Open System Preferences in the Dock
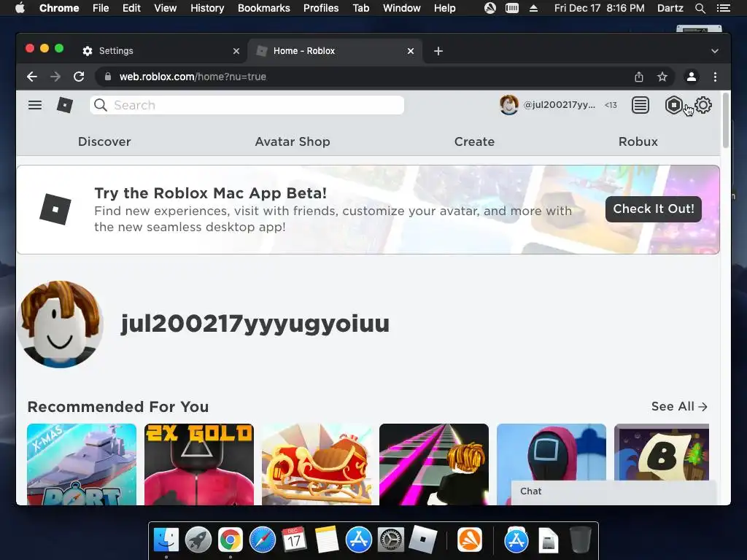 coord(391,540)
